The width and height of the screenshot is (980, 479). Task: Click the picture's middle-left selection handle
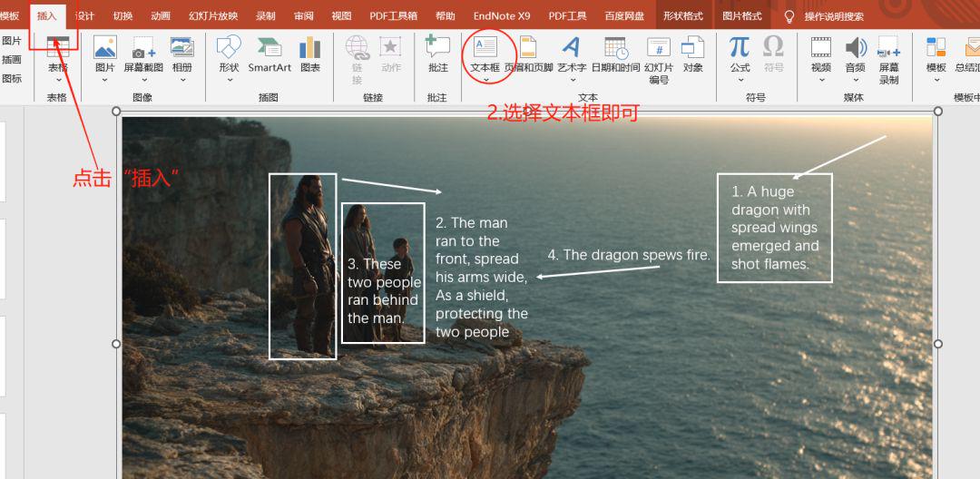tap(115, 344)
